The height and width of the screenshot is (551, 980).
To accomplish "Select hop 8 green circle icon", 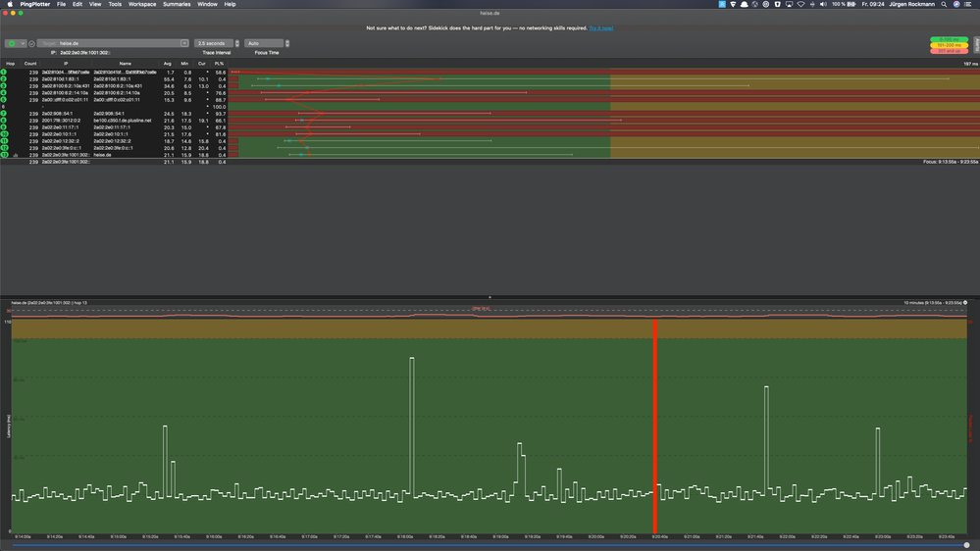I will click(x=4, y=121).
